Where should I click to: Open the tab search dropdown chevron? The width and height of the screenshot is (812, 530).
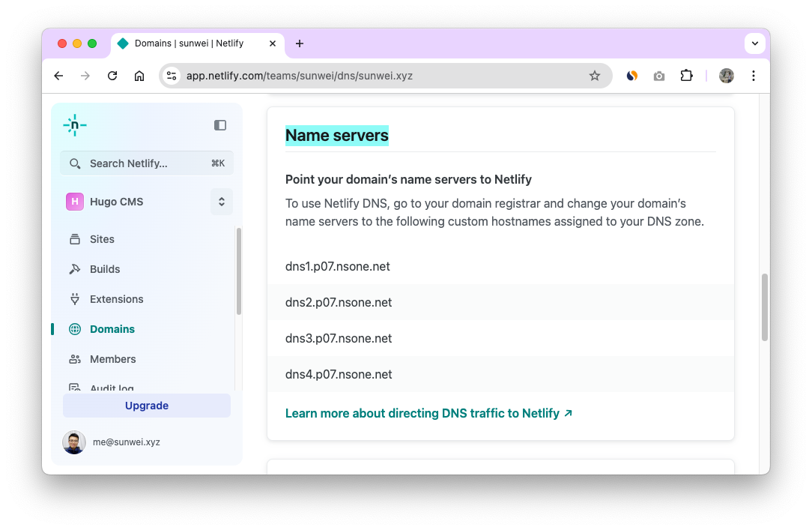(x=755, y=43)
